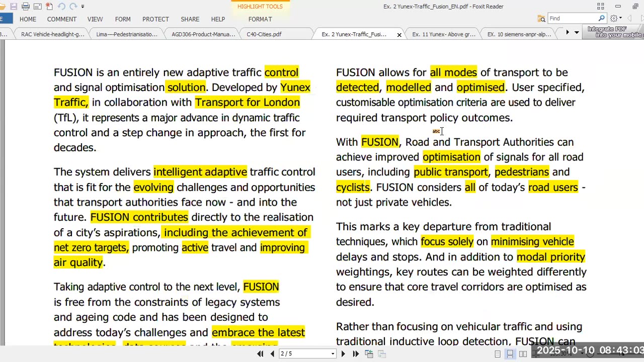Undo the last action

click(61, 7)
